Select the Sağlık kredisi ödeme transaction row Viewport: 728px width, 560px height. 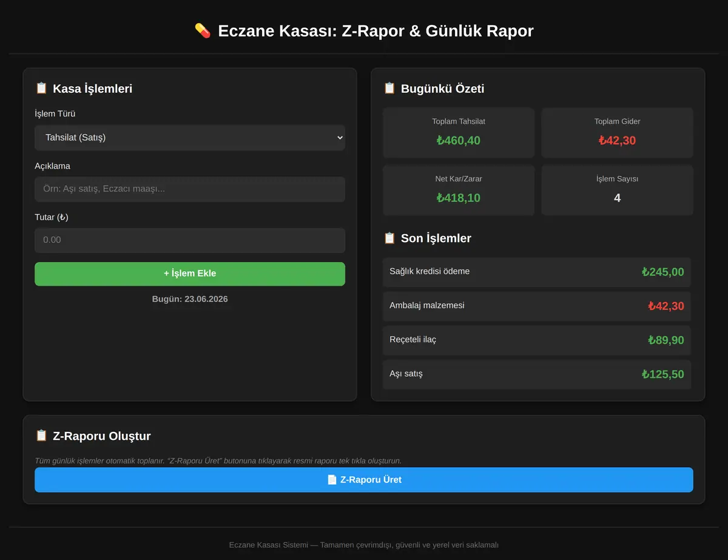point(537,272)
